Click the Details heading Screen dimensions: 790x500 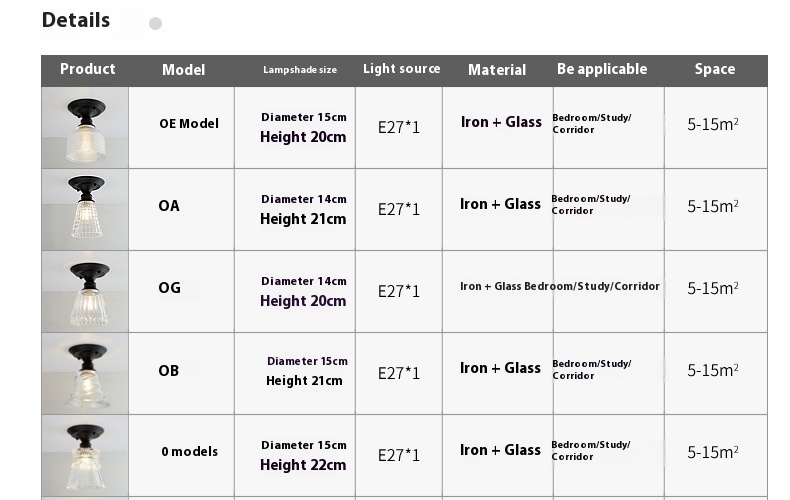pyautogui.click(x=76, y=20)
